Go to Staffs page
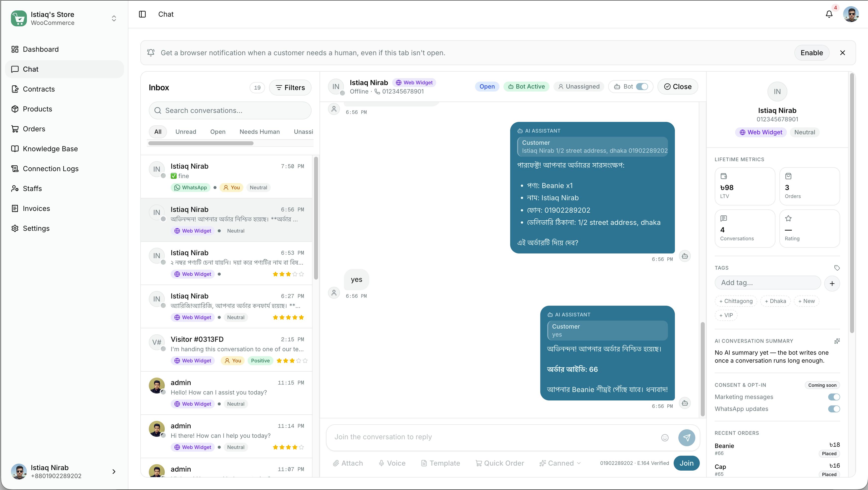The image size is (868, 490). point(64,188)
